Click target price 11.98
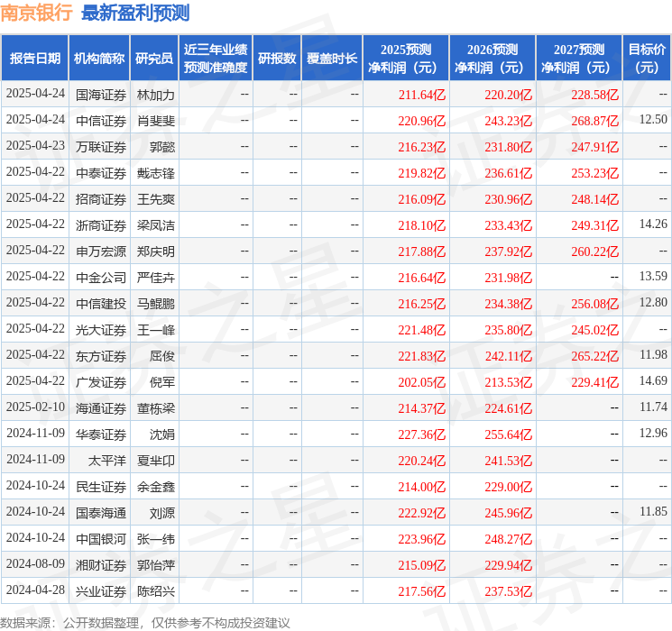Screen dimensions: 672x631 [653, 354]
